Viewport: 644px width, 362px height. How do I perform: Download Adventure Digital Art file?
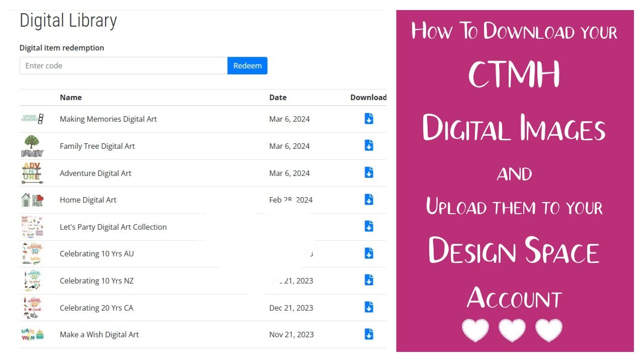coord(369,172)
